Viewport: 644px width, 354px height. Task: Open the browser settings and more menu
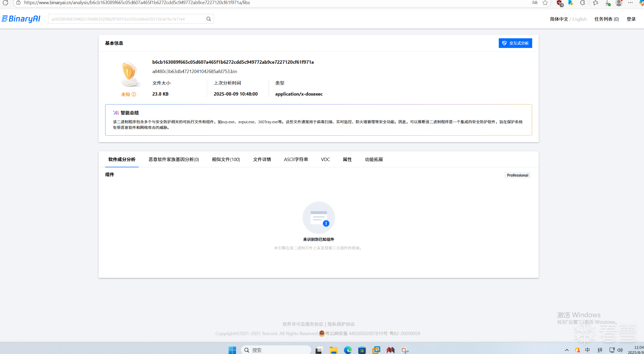[x=631, y=3]
